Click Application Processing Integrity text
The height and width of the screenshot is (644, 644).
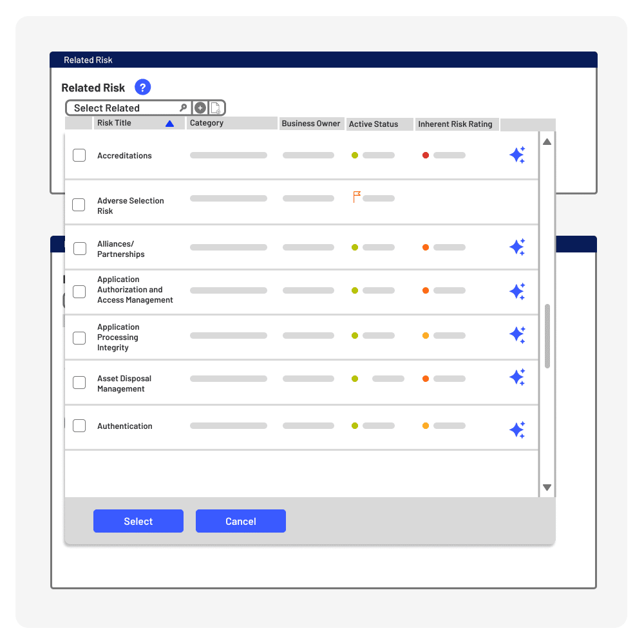118,337
